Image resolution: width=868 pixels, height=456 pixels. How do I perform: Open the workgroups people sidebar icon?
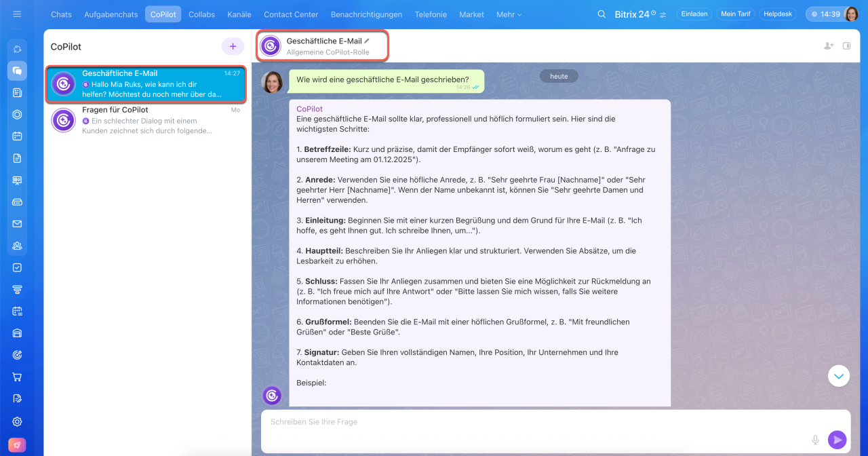pos(17,246)
